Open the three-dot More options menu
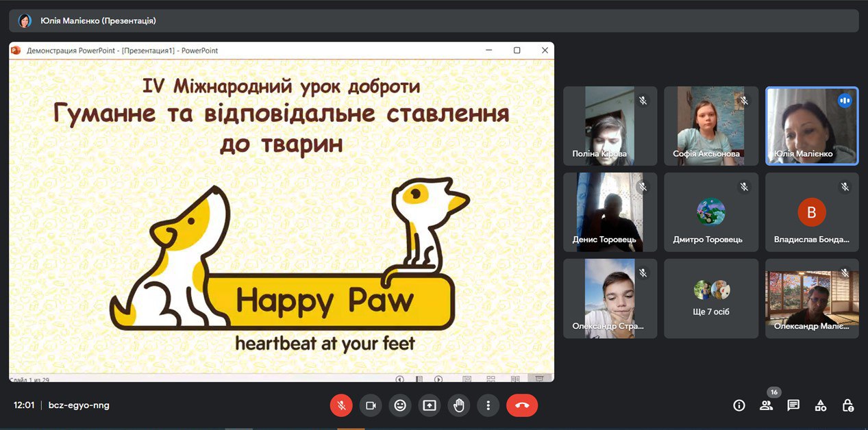 point(488,405)
